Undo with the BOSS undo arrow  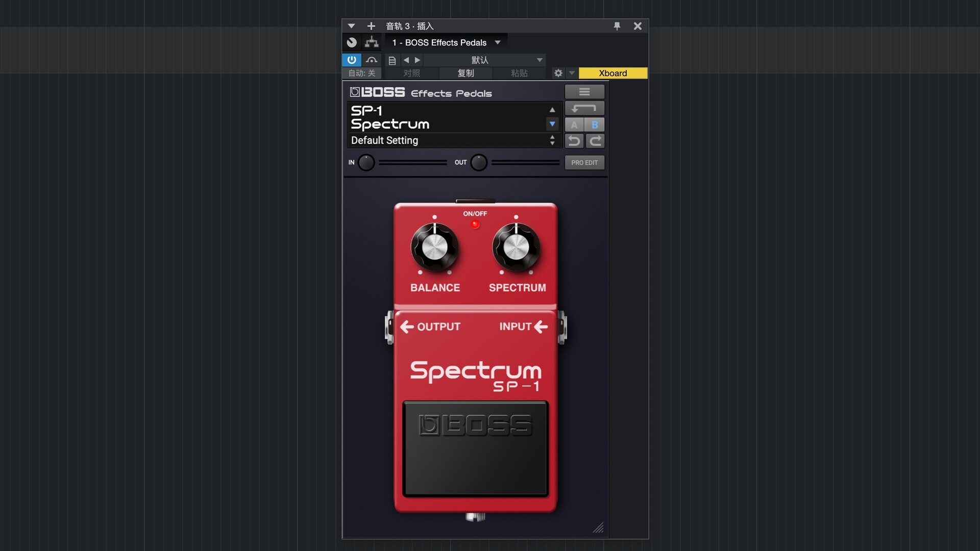pos(574,141)
